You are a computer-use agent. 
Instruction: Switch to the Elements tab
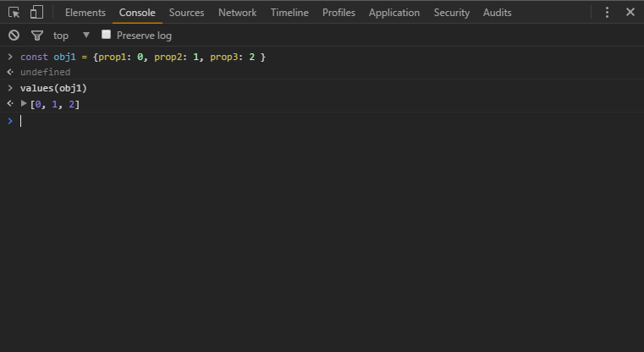pos(85,13)
